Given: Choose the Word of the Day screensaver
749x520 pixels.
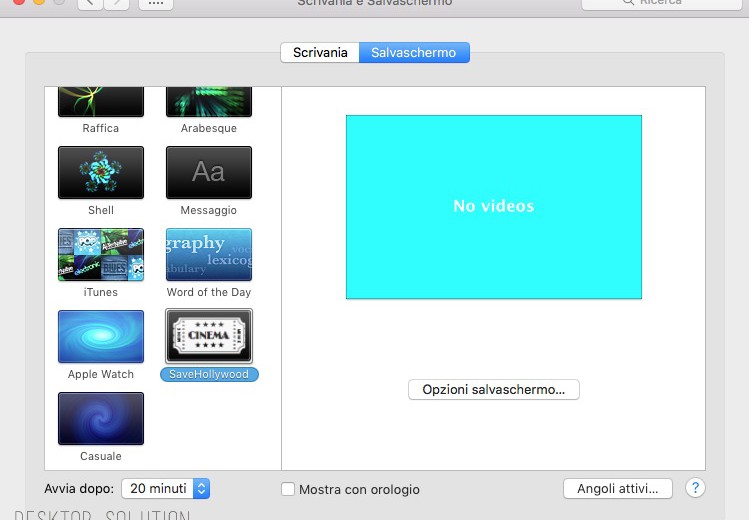Looking at the screenshot, I should click(x=208, y=254).
